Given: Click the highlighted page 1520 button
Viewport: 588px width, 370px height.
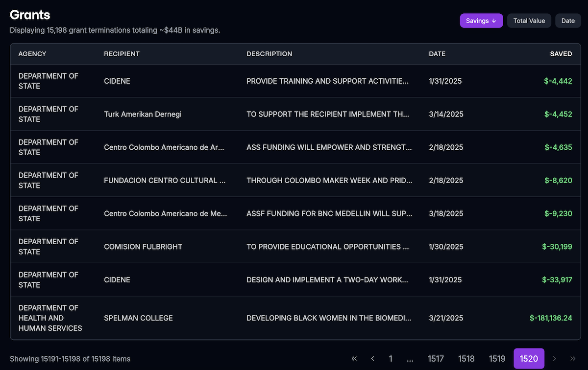Looking at the screenshot, I should tap(528, 358).
